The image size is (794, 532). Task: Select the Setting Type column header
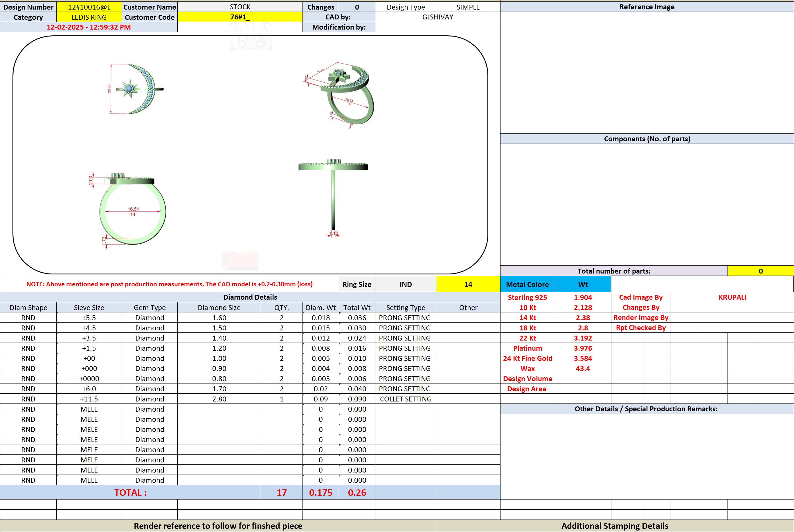[406, 307]
